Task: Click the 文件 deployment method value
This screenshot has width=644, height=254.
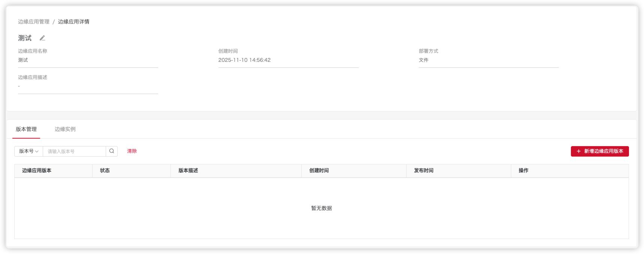Action: (x=424, y=60)
